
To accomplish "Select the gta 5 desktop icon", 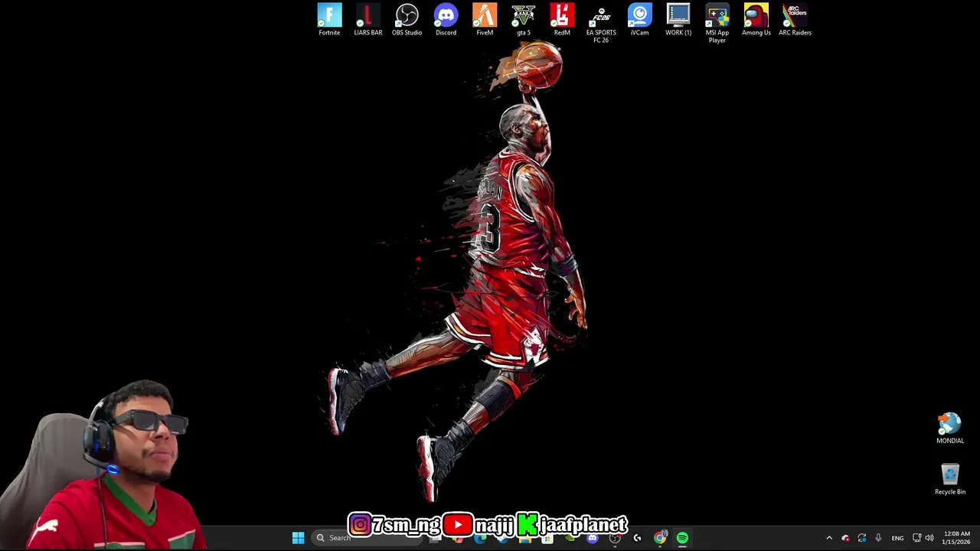I will pyautogui.click(x=524, y=20).
